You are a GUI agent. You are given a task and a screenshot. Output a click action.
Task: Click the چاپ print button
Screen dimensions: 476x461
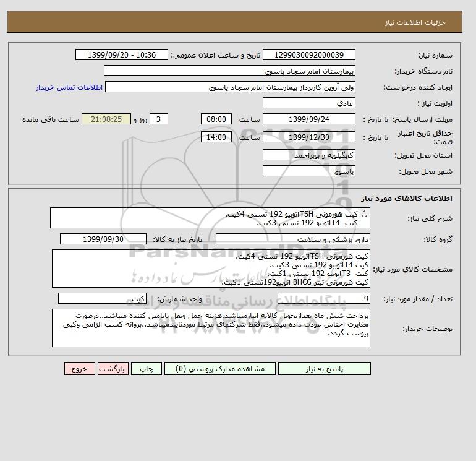tap(147, 369)
